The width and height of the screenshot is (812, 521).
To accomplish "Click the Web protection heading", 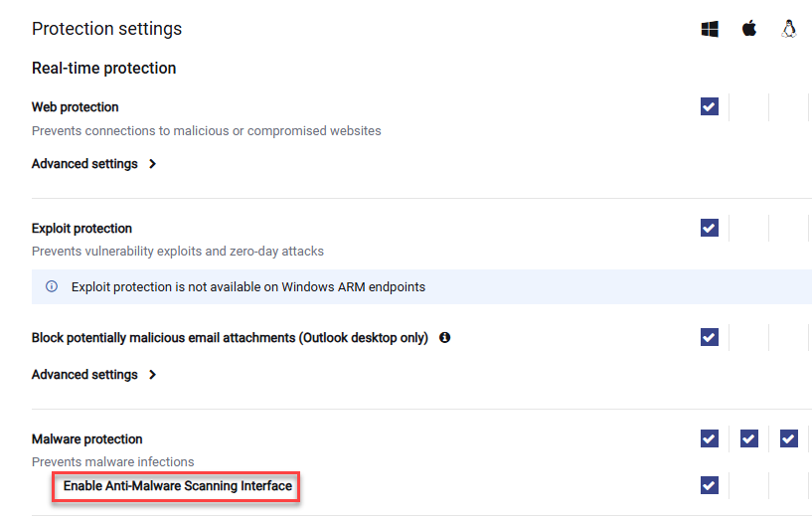I will (76, 107).
